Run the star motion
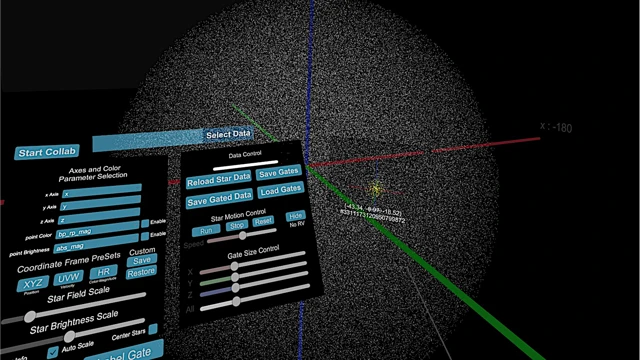Viewport: 640px width, 360px height. click(x=206, y=231)
